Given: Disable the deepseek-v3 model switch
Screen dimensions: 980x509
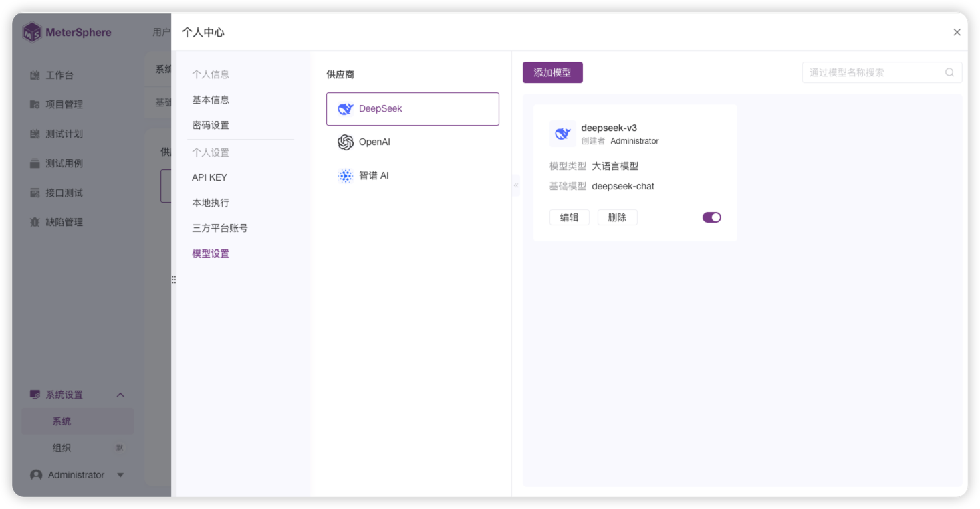Looking at the screenshot, I should click(712, 217).
